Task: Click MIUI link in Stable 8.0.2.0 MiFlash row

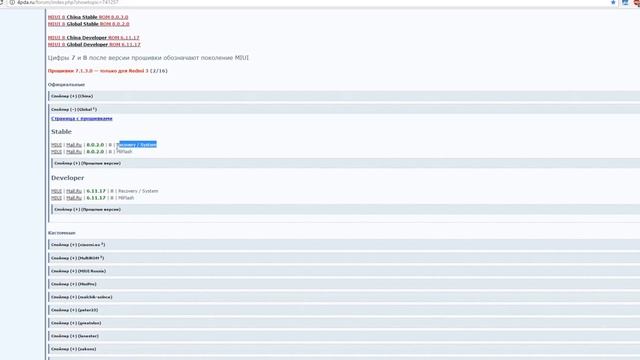Action: 56,152
